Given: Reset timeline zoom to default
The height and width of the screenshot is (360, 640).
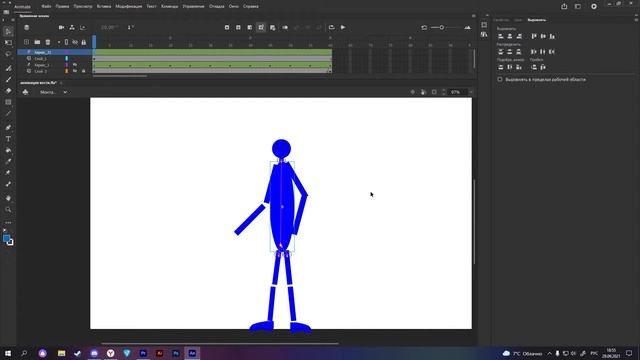Looking at the screenshot, I should click(x=424, y=27).
